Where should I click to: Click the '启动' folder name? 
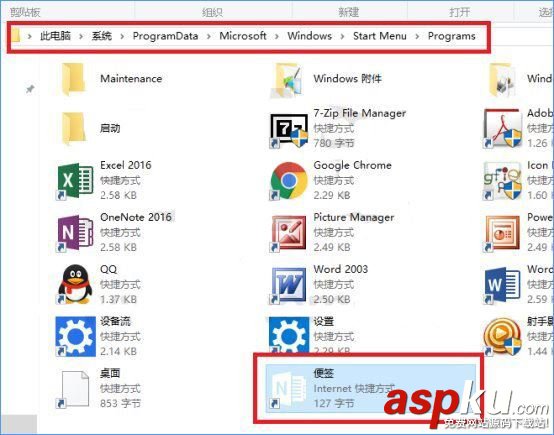110,128
